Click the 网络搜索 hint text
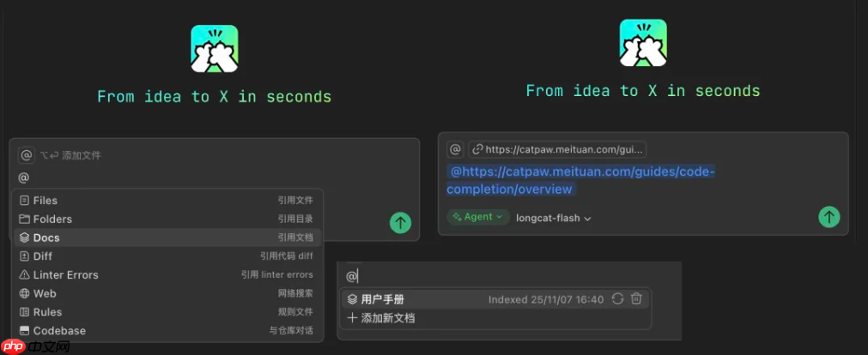868x355 pixels. pyautogui.click(x=295, y=293)
